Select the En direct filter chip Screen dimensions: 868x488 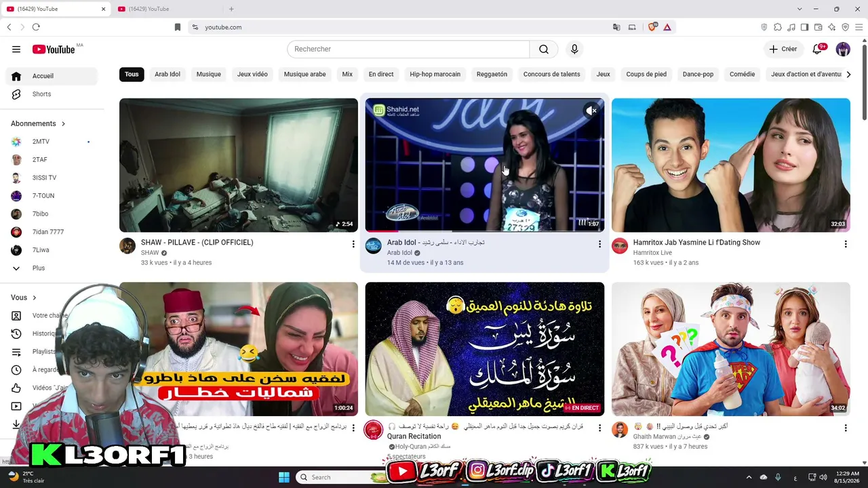(381, 75)
